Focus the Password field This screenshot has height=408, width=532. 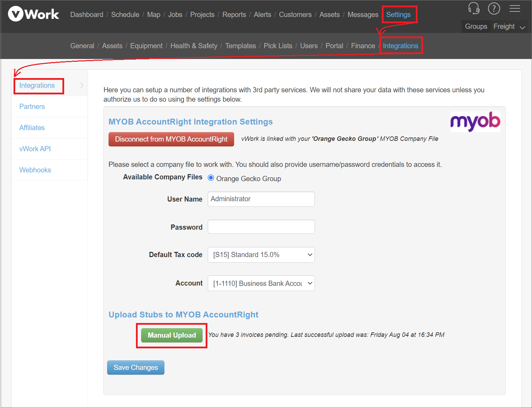click(261, 227)
